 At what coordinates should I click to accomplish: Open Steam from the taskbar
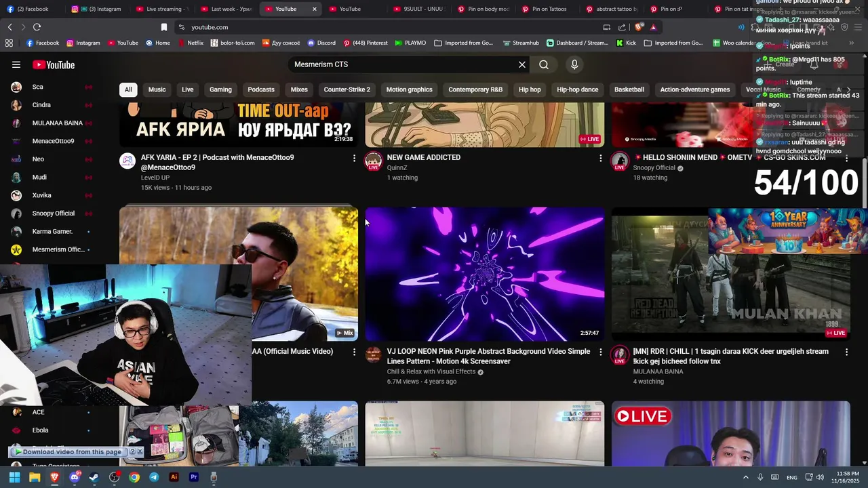[94, 477]
